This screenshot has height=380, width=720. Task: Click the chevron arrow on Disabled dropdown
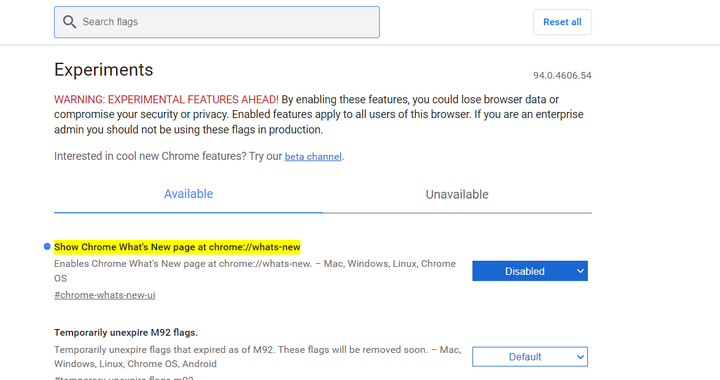(x=580, y=271)
